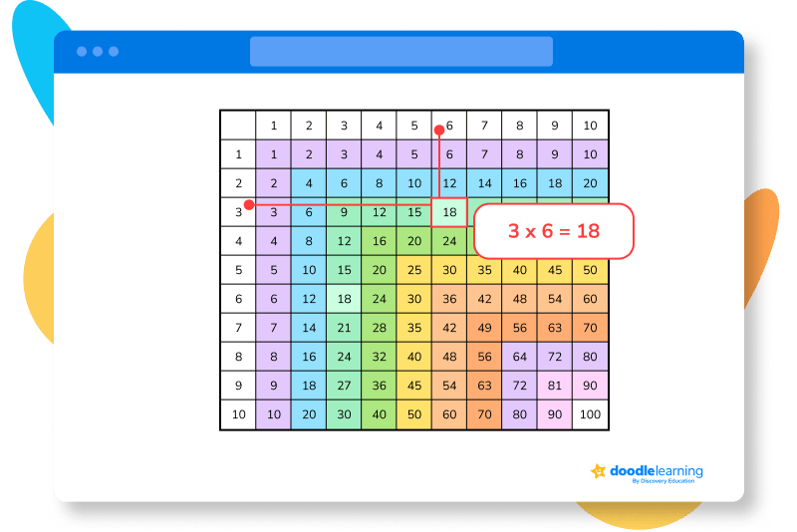Click the DoodleLearning star logo
Image resolution: width=797 pixels, height=532 pixels.
pos(598,471)
